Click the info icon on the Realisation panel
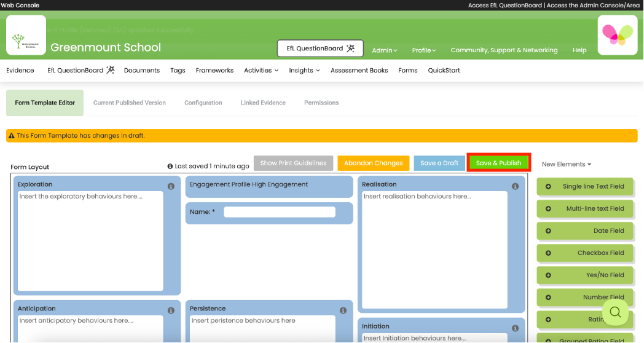Viewport: 644px width, 343px height. tap(515, 186)
